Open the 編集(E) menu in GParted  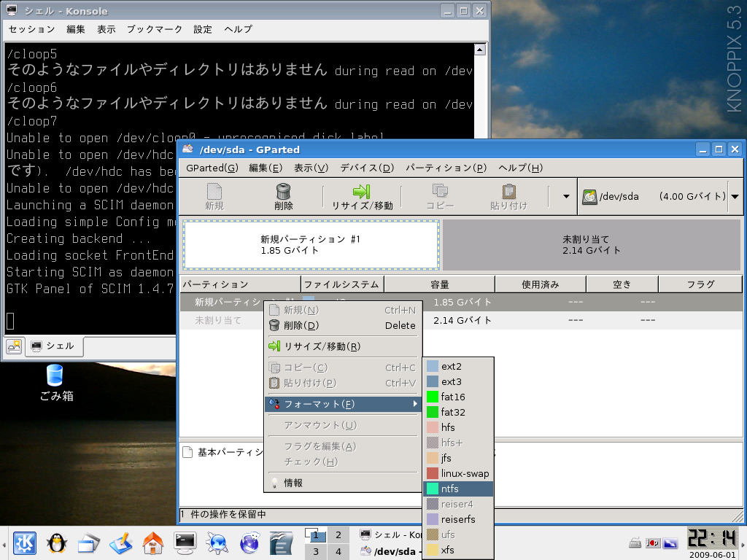click(266, 168)
